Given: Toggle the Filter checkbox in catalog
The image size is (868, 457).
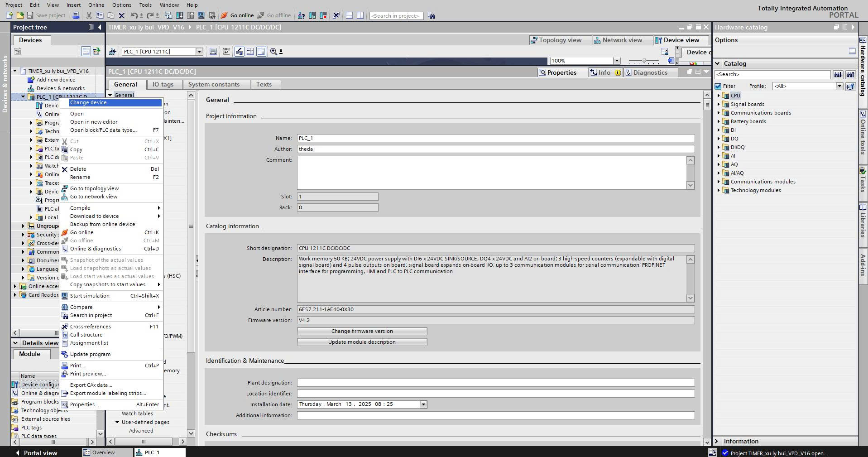Looking at the screenshot, I should point(718,86).
